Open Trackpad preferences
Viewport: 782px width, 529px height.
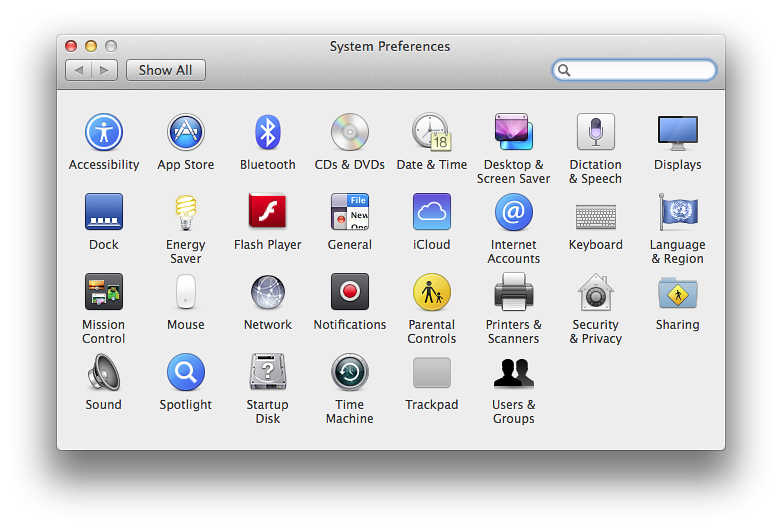tap(431, 372)
